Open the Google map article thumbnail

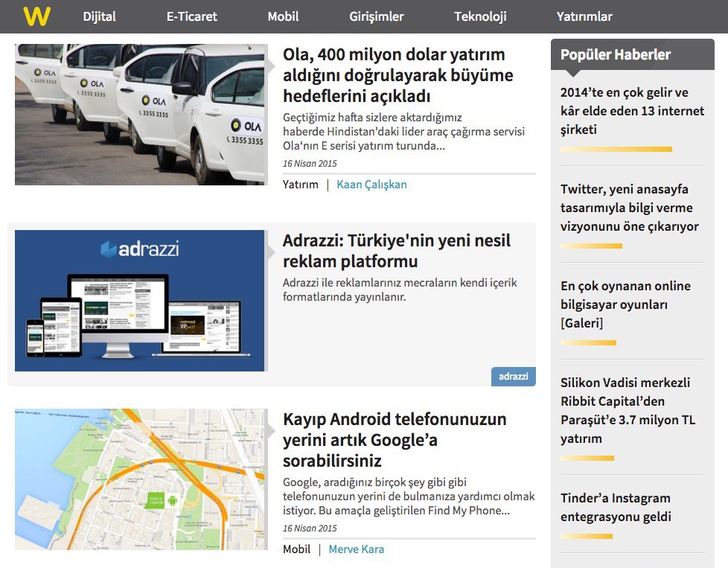[140, 479]
